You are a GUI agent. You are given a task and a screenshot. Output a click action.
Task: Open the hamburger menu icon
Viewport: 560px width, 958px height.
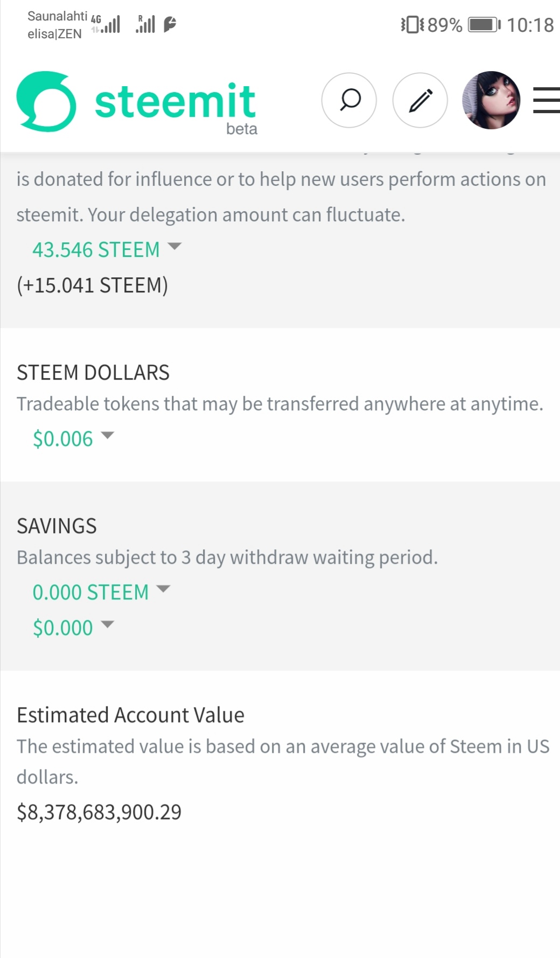click(x=546, y=100)
